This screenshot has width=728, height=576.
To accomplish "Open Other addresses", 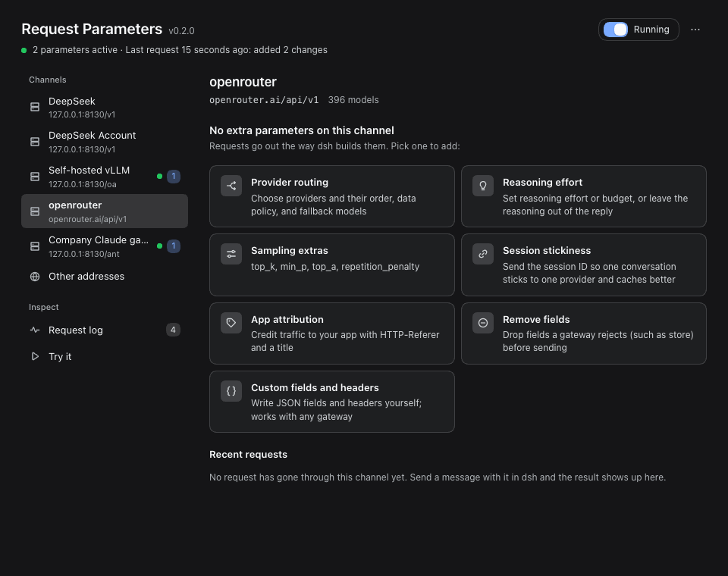I will [105, 277].
